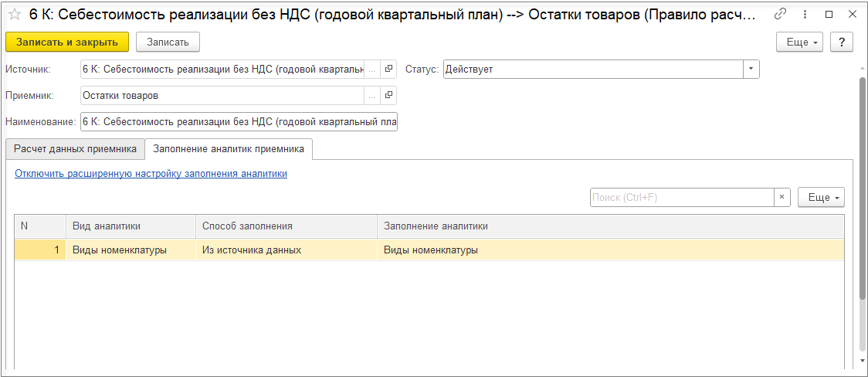Open the Источник item with the open icon
The width and height of the screenshot is (868, 377).
click(x=388, y=69)
